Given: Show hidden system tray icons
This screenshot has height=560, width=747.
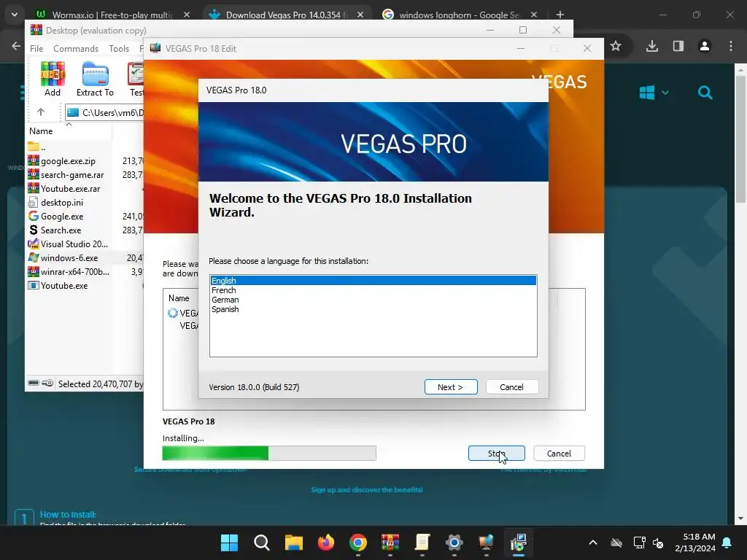Looking at the screenshot, I should point(593,542).
